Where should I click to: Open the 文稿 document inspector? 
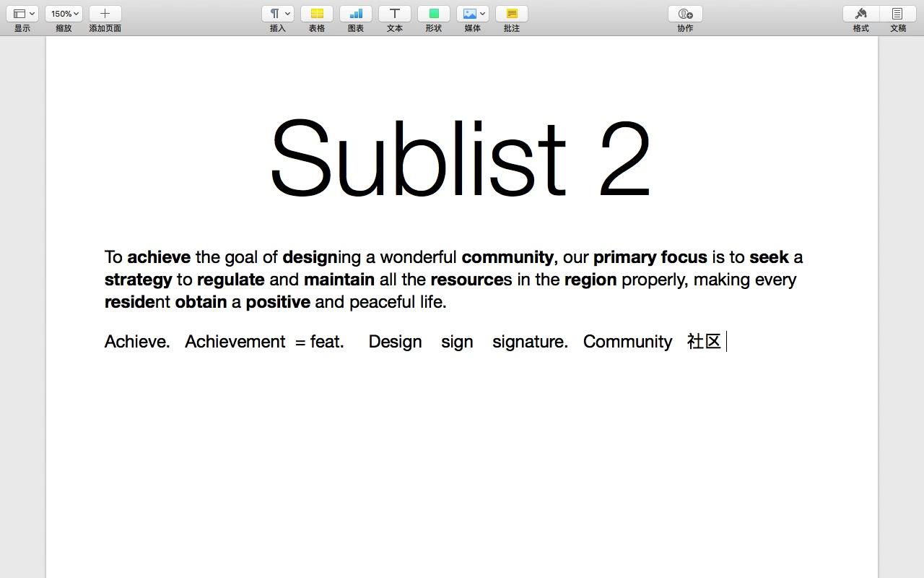click(x=897, y=14)
